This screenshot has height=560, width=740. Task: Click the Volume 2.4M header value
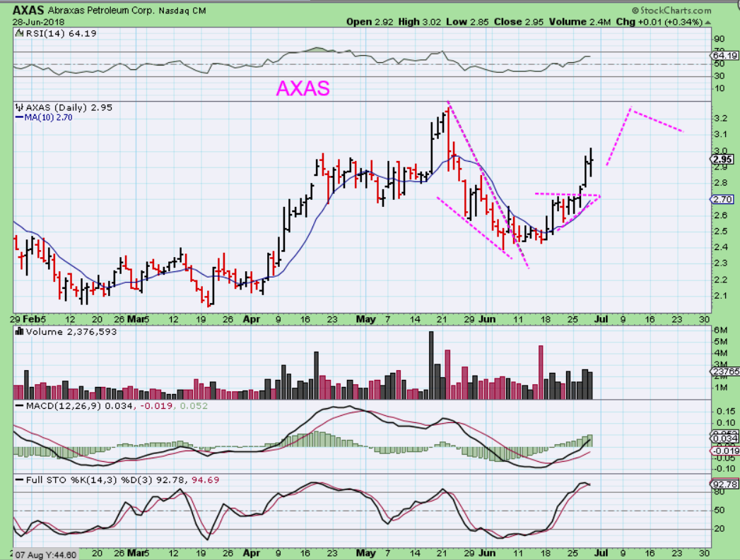tap(580, 22)
